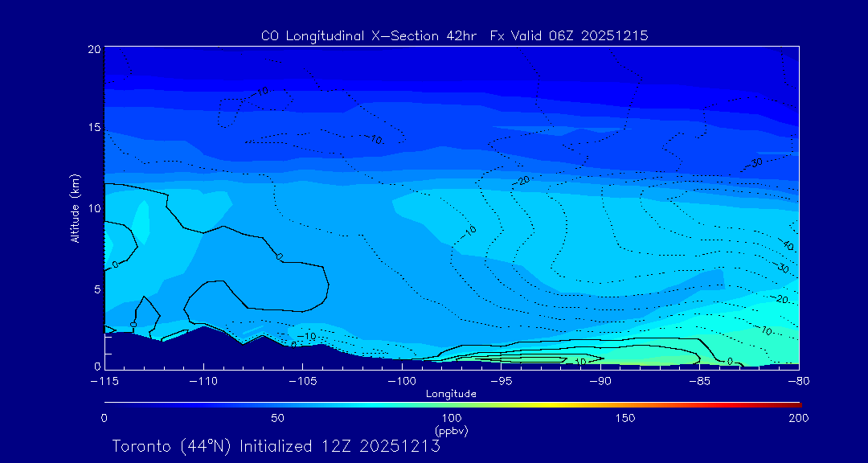
Task: Click the longitude tick label '-90'
Action: [x=600, y=382]
